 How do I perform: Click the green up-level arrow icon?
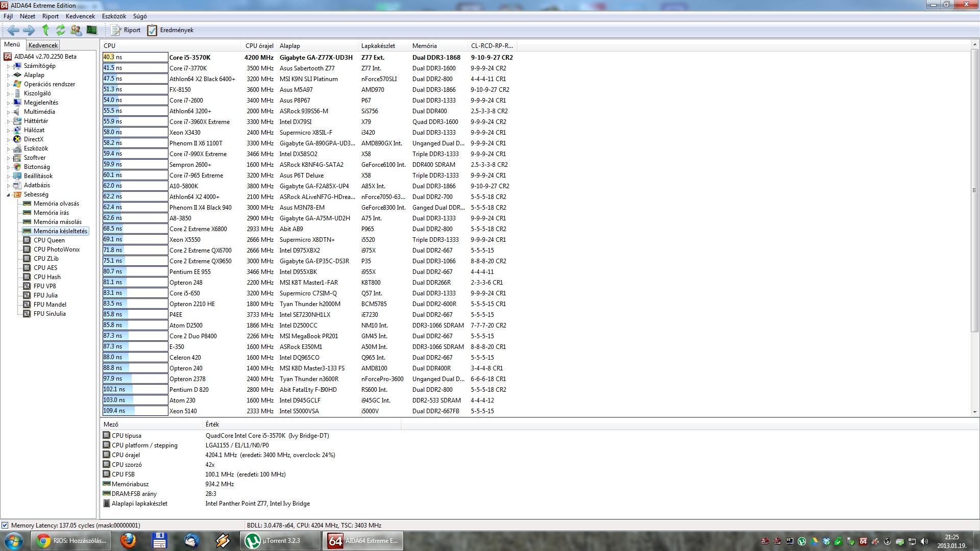[x=45, y=30]
